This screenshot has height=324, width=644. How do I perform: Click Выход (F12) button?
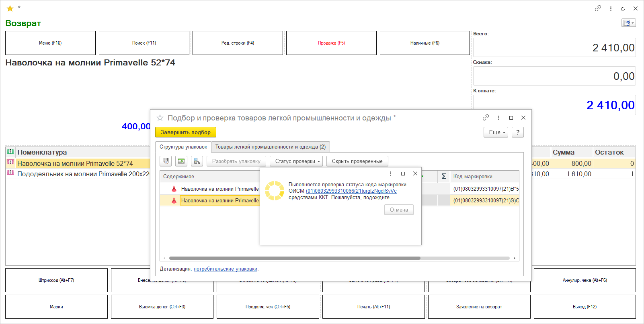[585, 307]
